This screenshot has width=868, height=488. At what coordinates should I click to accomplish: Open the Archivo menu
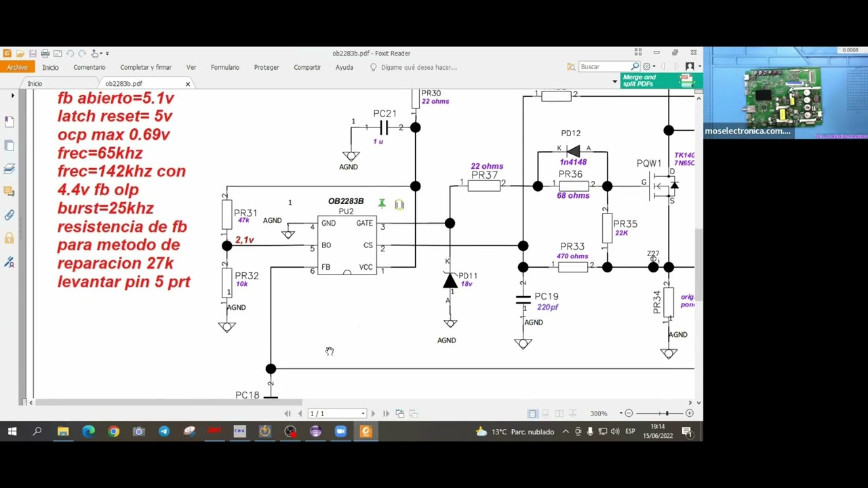pyautogui.click(x=17, y=67)
